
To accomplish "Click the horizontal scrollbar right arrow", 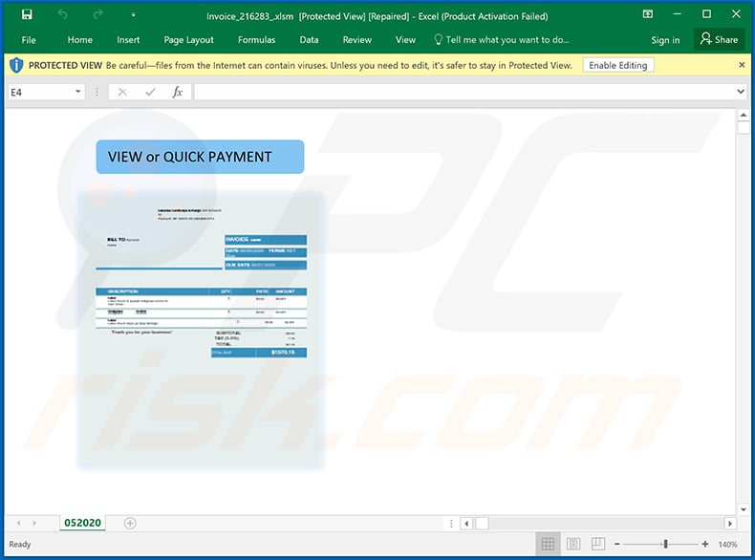I will [x=730, y=524].
